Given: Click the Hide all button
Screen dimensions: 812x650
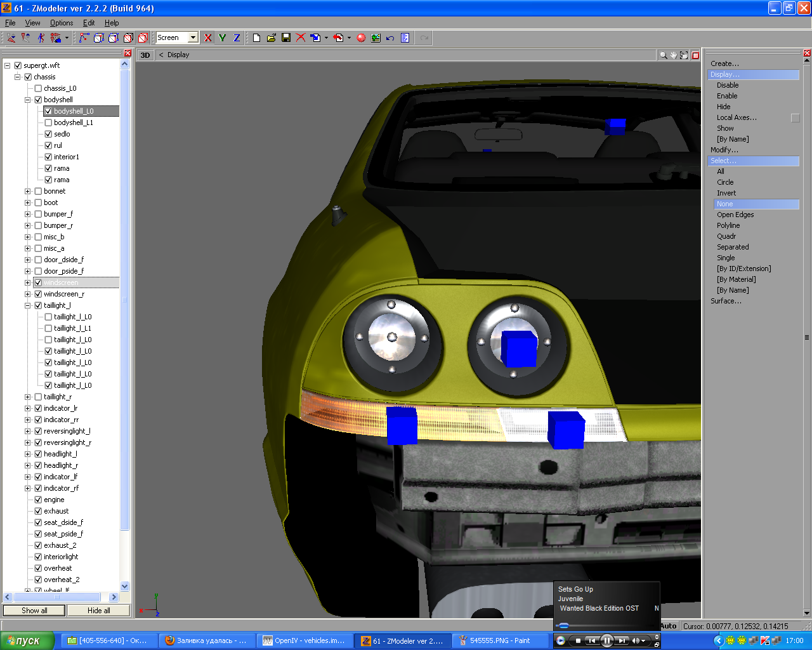Looking at the screenshot, I should [x=98, y=611].
